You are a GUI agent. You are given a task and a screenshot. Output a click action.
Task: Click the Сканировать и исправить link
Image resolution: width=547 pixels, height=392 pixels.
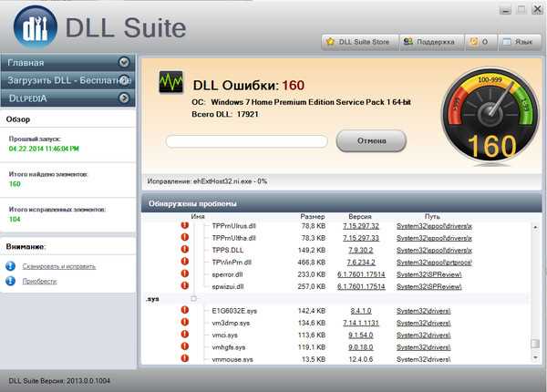[x=59, y=266]
